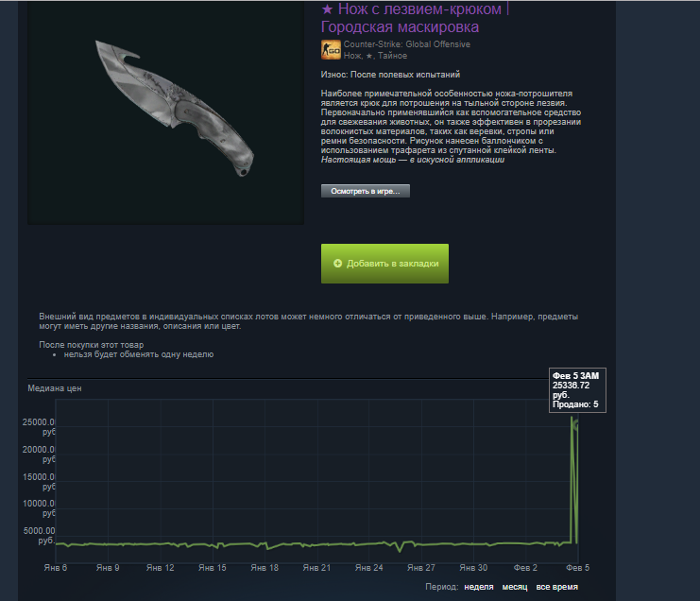Click the plus icon on bookmark button
The height and width of the screenshot is (601, 700).
click(338, 264)
